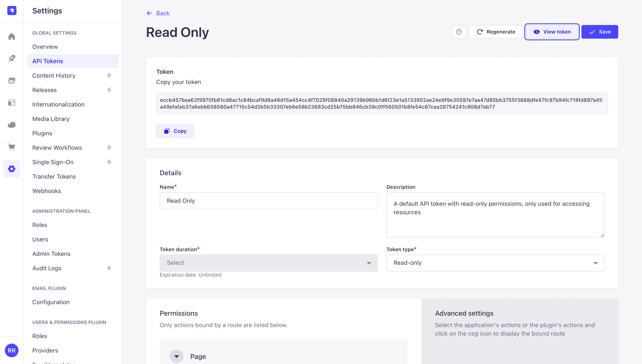This screenshot has height=364, width=642.
Task: Toggle token visibility with View token
Action: coord(552,32)
